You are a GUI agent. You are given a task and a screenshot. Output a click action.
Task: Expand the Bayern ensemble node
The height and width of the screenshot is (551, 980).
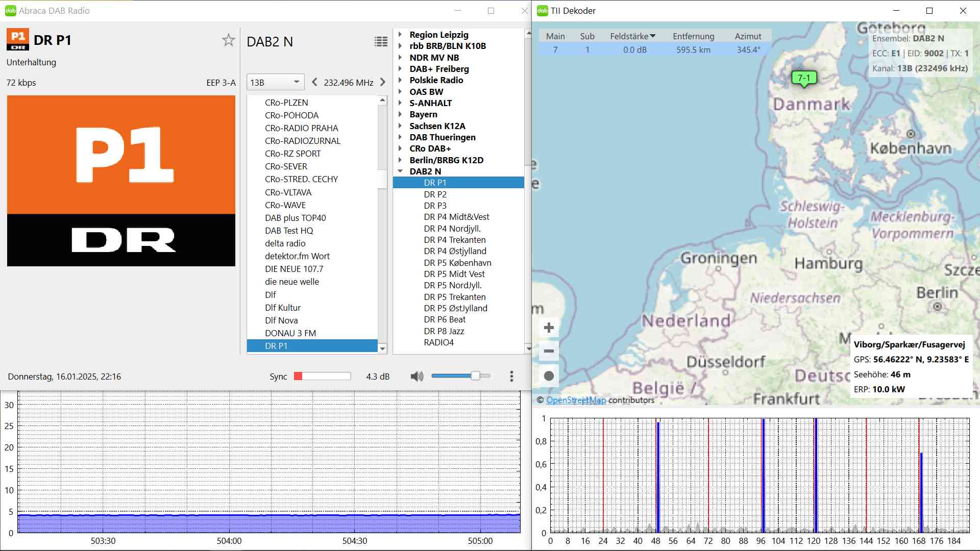click(401, 114)
